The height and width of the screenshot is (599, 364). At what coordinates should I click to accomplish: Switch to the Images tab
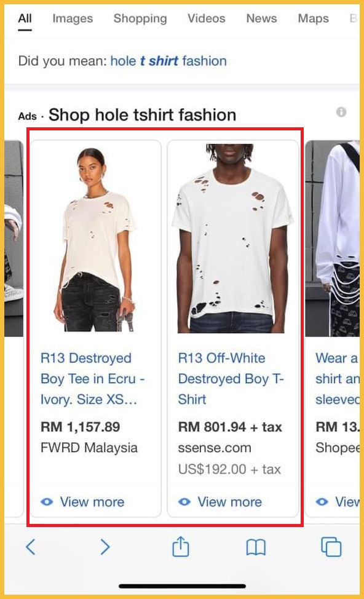(73, 18)
